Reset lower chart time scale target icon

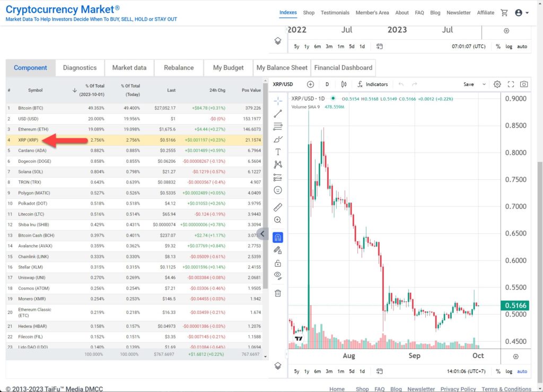click(515, 356)
